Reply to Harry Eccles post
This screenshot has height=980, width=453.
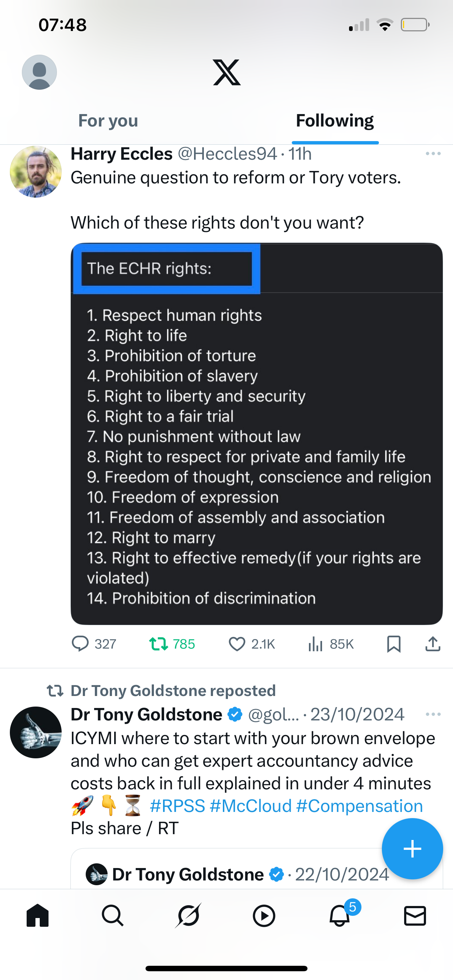pos(80,644)
